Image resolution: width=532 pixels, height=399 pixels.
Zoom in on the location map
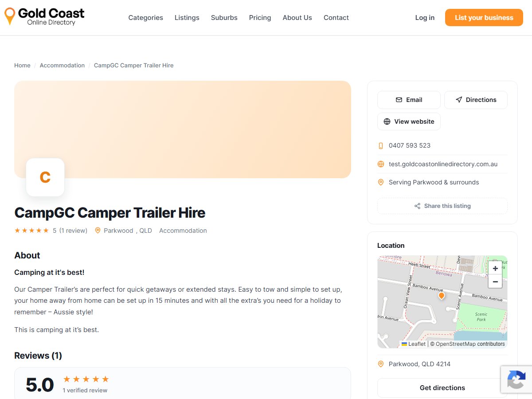(495, 268)
